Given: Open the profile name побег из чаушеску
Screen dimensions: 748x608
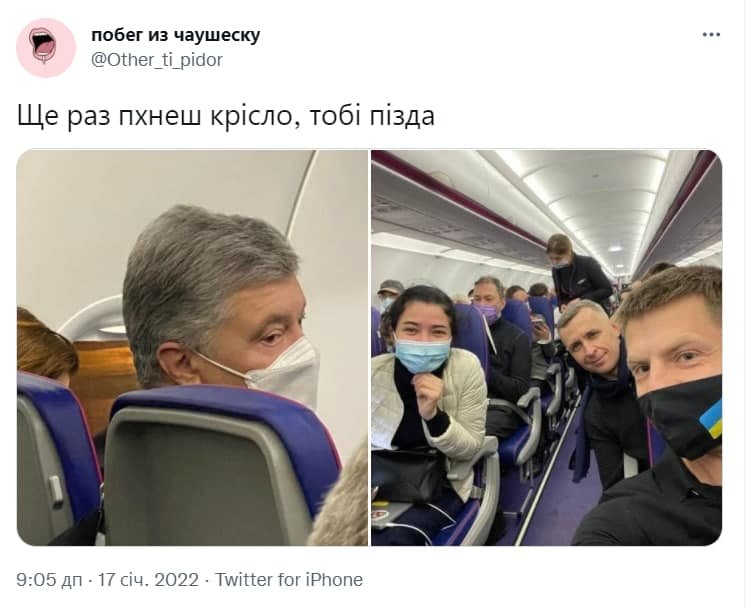Looking at the screenshot, I should (176, 35).
